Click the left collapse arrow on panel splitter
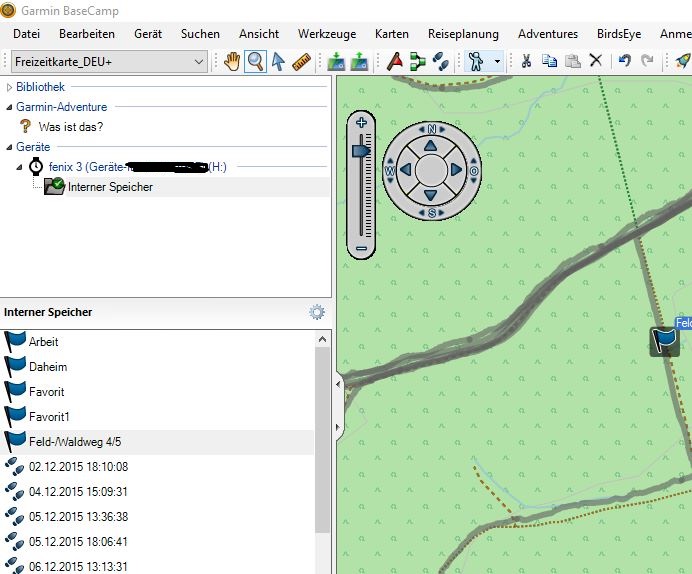Image resolution: width=692 pixels, height=574 pixels. (338, 384)
